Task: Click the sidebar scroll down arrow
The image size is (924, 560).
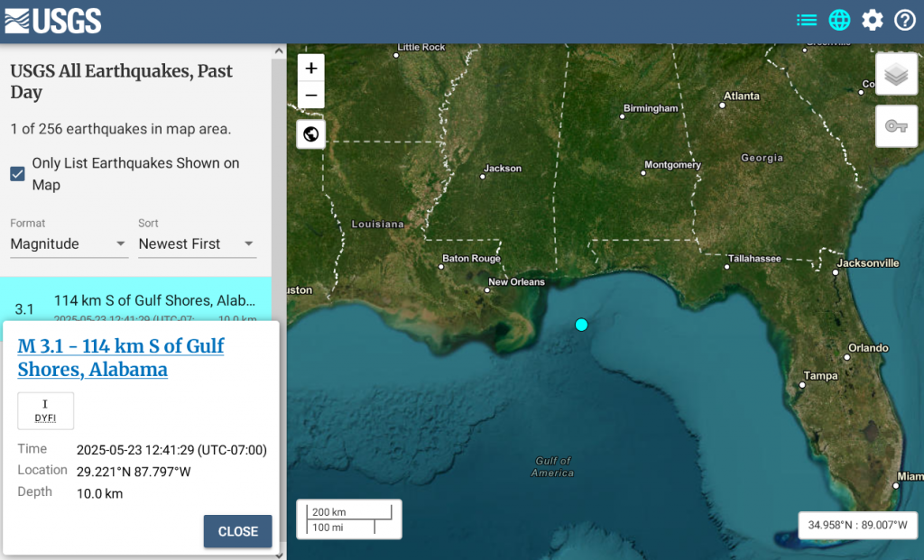Action: [x=279, y=554]
